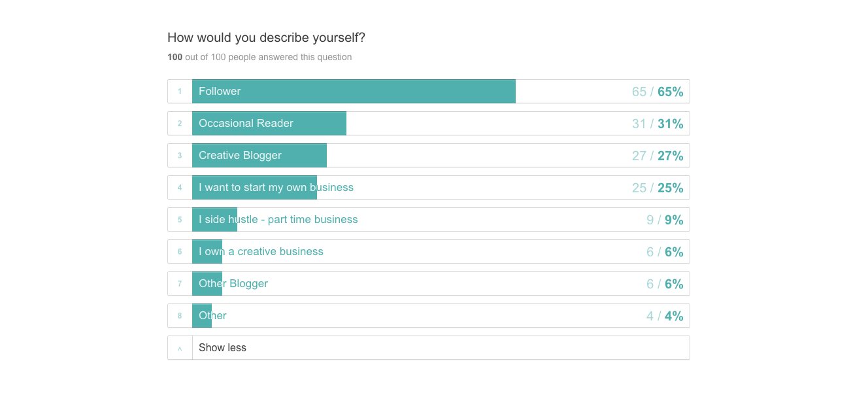Click the 4 / 4% result count

click(665, 316)
